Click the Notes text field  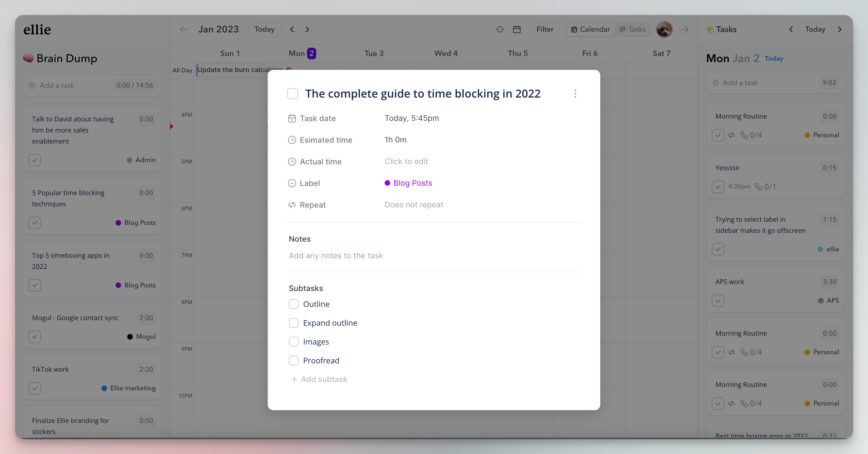pyautogui.click(x=336, y=256)
